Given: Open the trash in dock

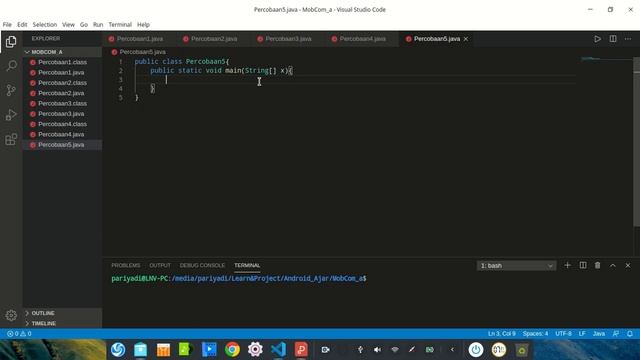Looking at the screenshot, I should click(x=522, y=350).
